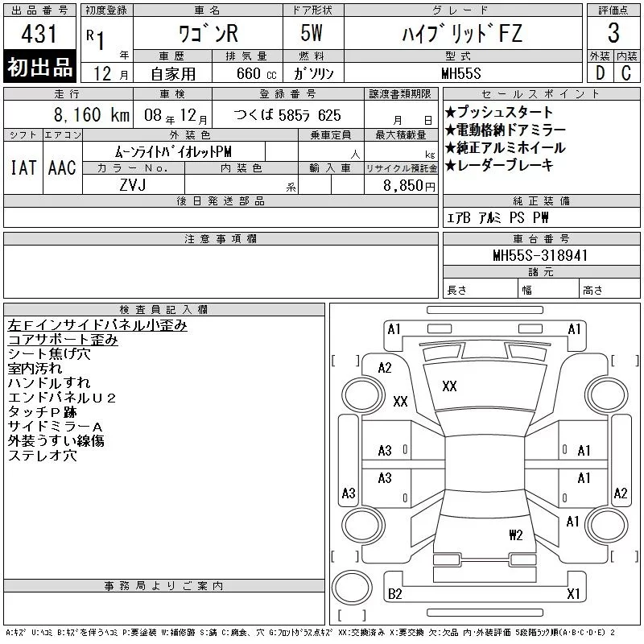Click the fuel type ガソリン
Viewport: 644px width, 644px height.
pos(313,74)
